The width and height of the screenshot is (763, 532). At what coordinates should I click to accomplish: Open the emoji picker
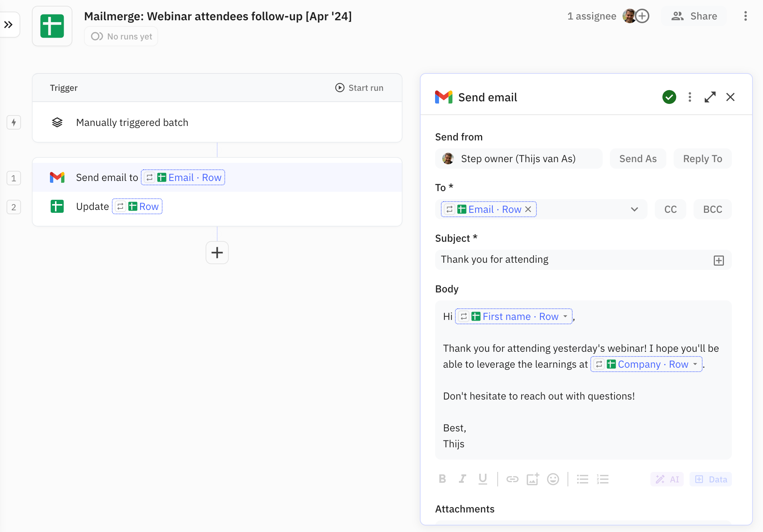coord(553,479)
